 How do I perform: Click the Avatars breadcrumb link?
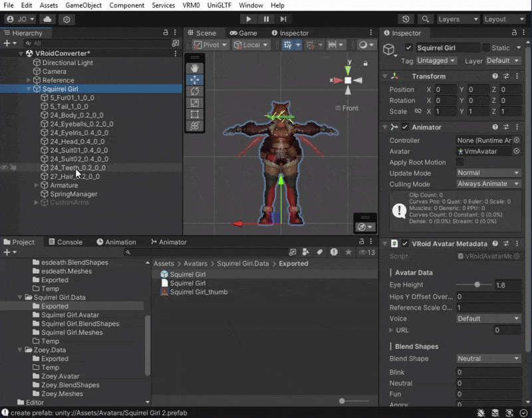click(196, 263)
